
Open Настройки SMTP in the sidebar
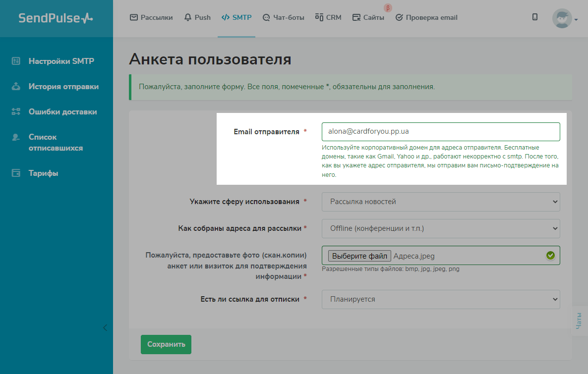tap(61, 61)
